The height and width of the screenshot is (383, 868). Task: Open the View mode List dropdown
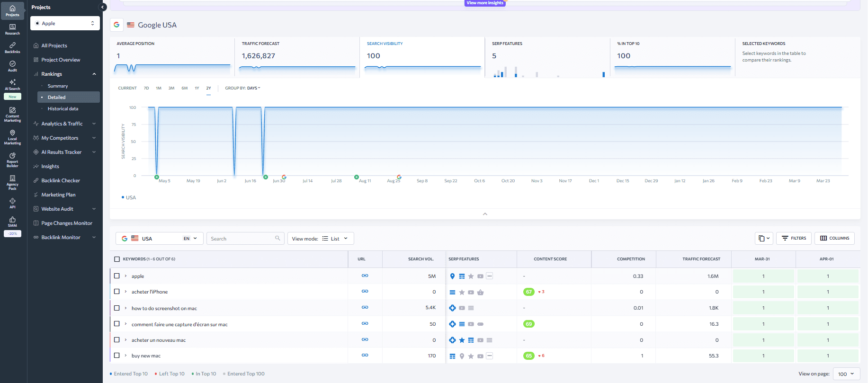point(321,238)
